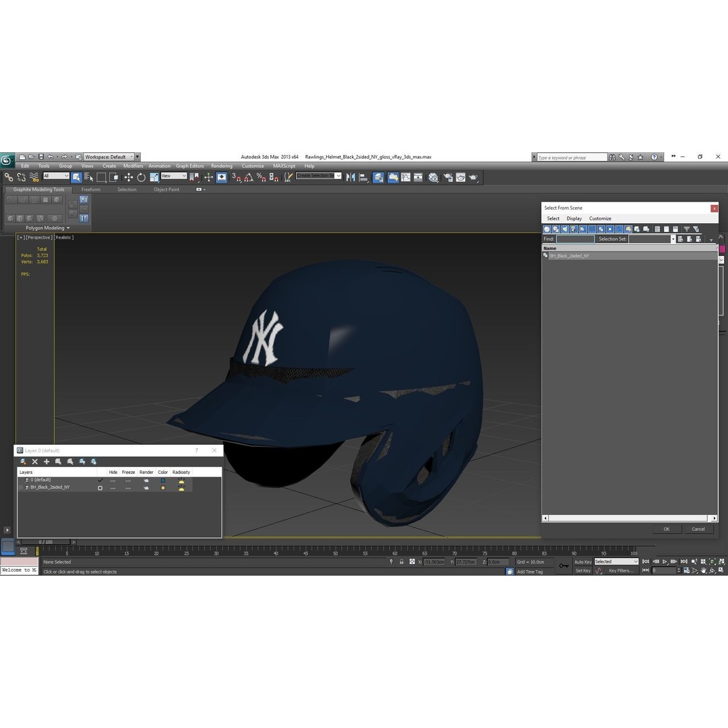Click the Align tool icon
The width and height of the screenshot is (728, 728).
(x=363, y=177)
